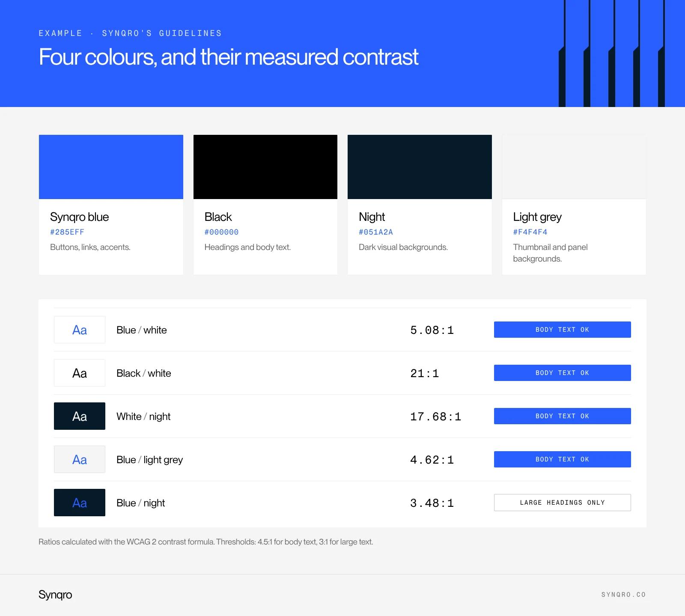The image size is (685, 616).
Task: Click BODY TEXT OK badge beside 17.68:1
Action: coord(563,416)
